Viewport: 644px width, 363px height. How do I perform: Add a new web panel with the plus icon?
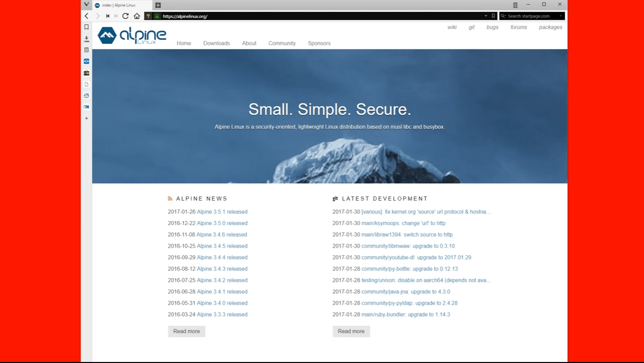pos(86,118)
